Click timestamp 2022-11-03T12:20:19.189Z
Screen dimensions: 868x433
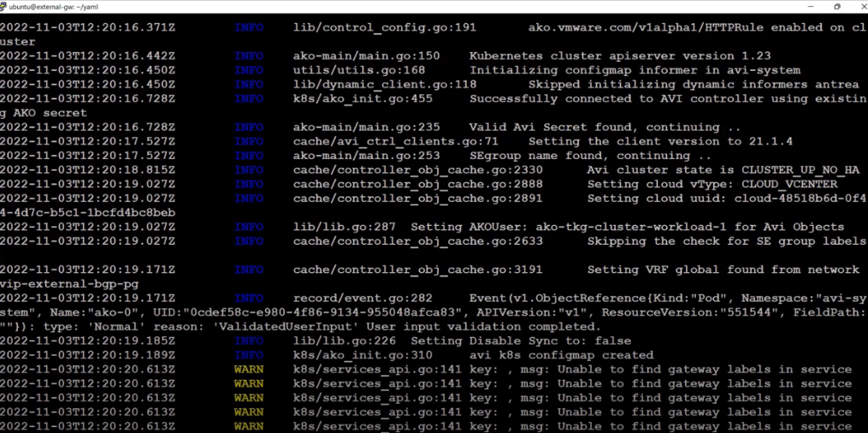click(87, 356)
